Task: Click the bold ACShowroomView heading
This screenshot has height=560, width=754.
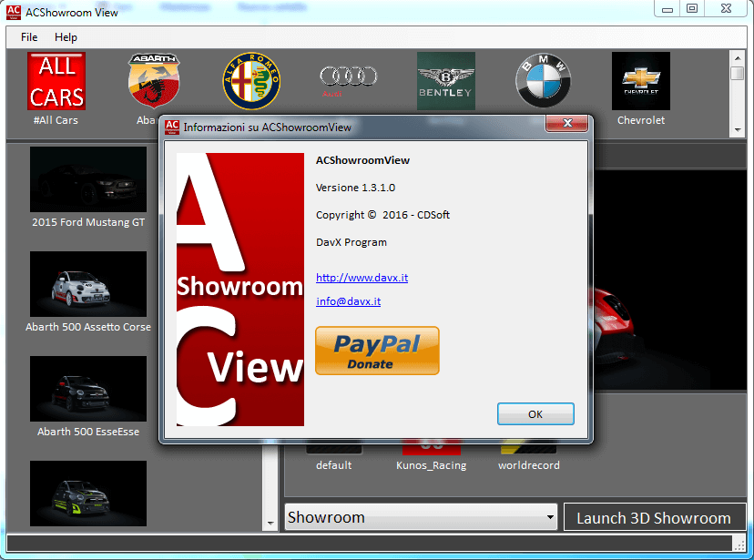Action: pyautogui.click(x=362, y=160)
